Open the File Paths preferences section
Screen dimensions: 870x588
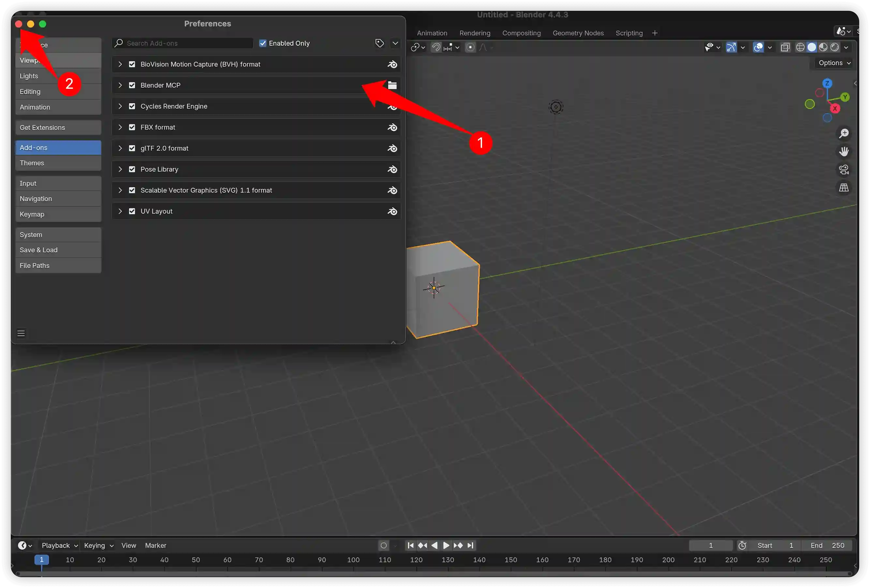pyautogui.click(x=58, y=266)
